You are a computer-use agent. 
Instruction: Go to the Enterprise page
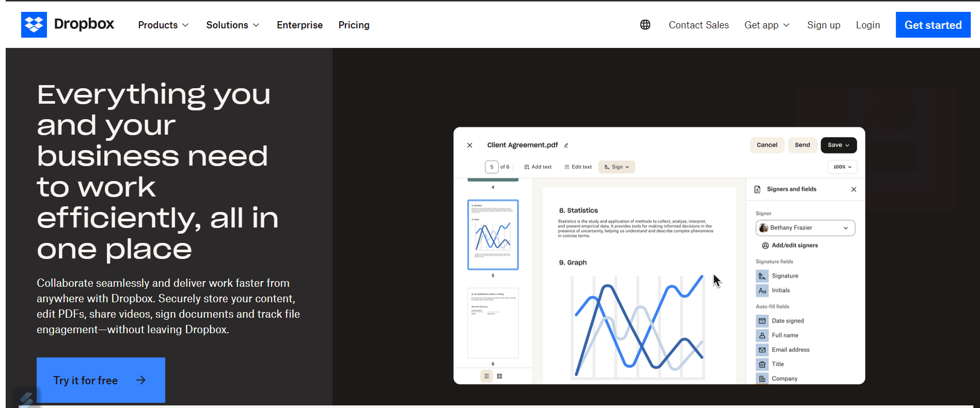(299, 25)
